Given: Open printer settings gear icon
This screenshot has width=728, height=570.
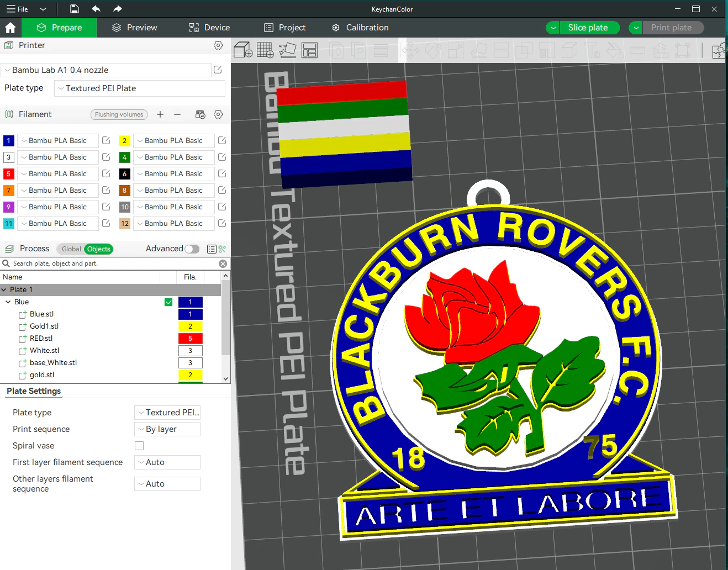Looking at the screenshot, I should [218, 45].
